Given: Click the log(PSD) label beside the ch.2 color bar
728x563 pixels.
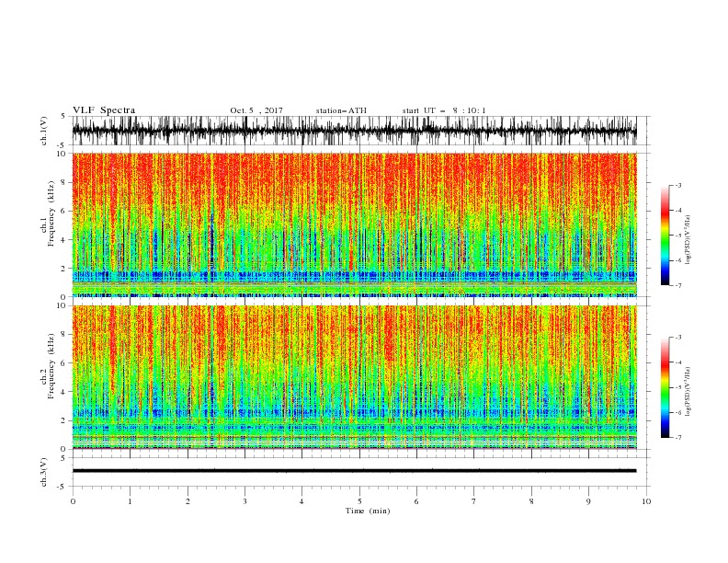Looking at the screenshot, I should tap(688, 392).
